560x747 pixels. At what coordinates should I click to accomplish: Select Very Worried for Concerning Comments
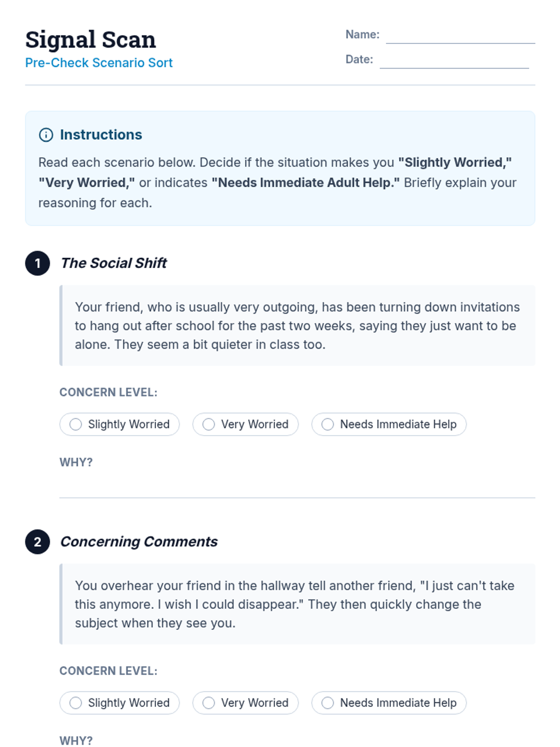pos(245,703)
